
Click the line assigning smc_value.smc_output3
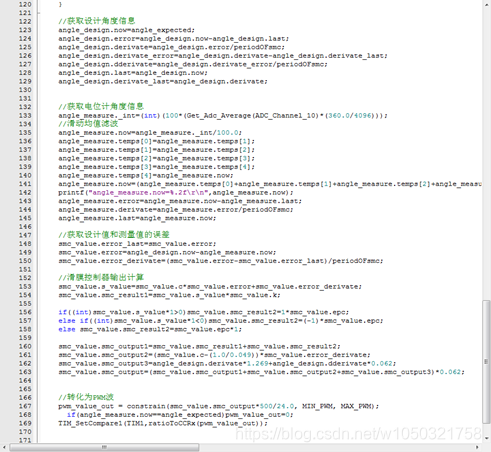pos(227,363)
